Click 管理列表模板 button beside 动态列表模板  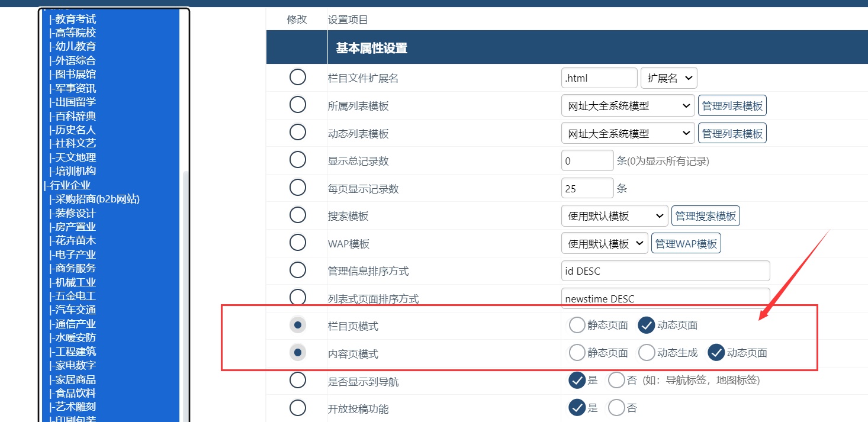coord(732,133)
